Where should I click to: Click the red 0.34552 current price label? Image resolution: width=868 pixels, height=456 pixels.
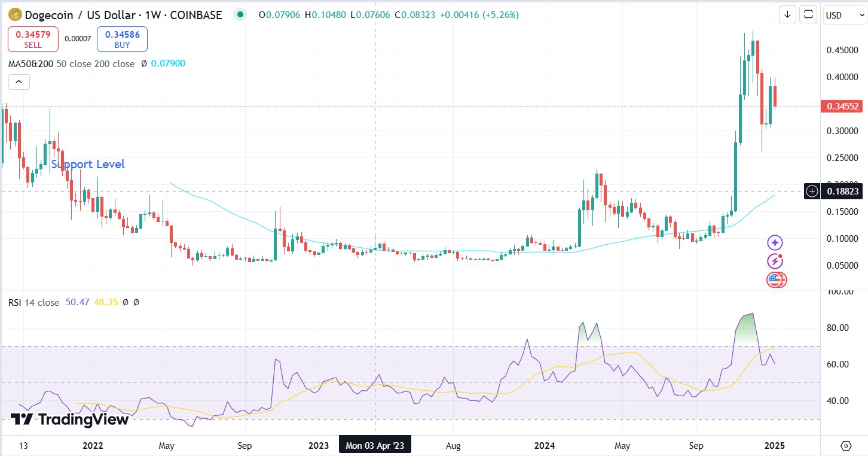(843, 107)
